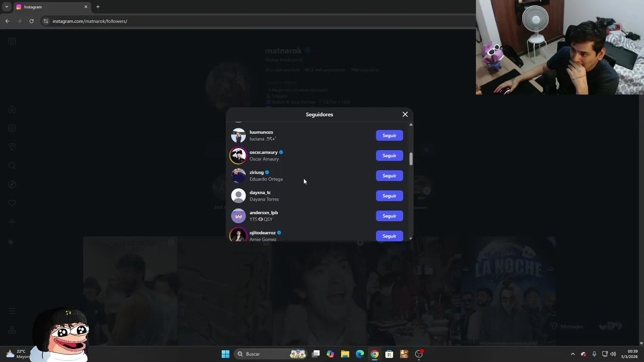Switch to Google Chrome in the taskbar
The width and height of the screenshot is (644, 362).
374,354
